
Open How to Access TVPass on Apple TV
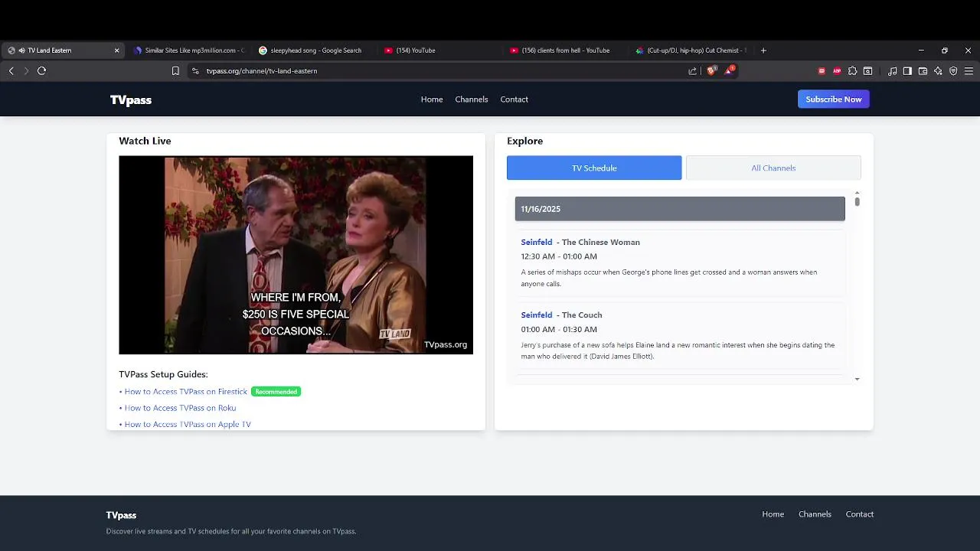click(188, 424)
